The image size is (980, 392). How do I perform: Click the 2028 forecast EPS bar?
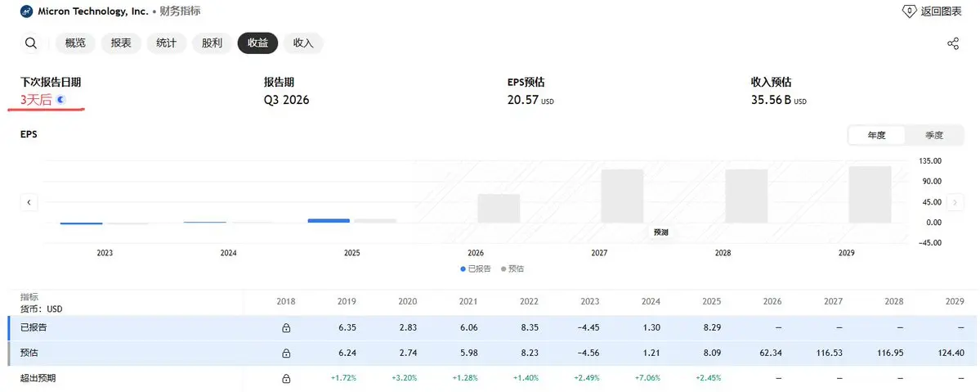coord(746,196)
